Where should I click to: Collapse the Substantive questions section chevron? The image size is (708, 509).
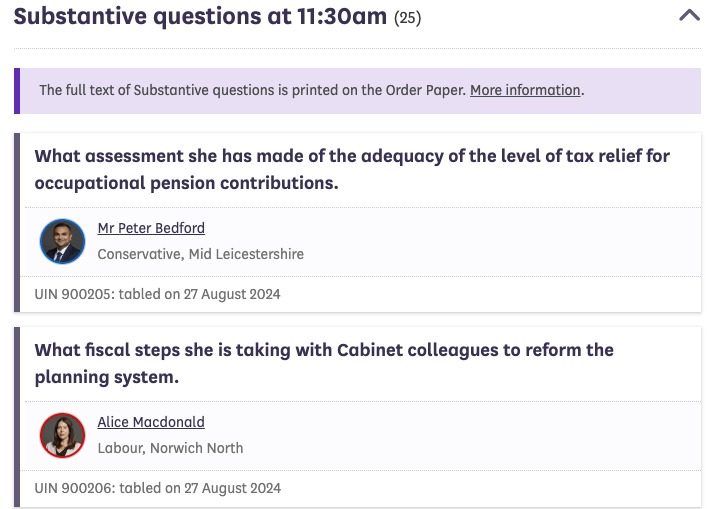[689, 16]
